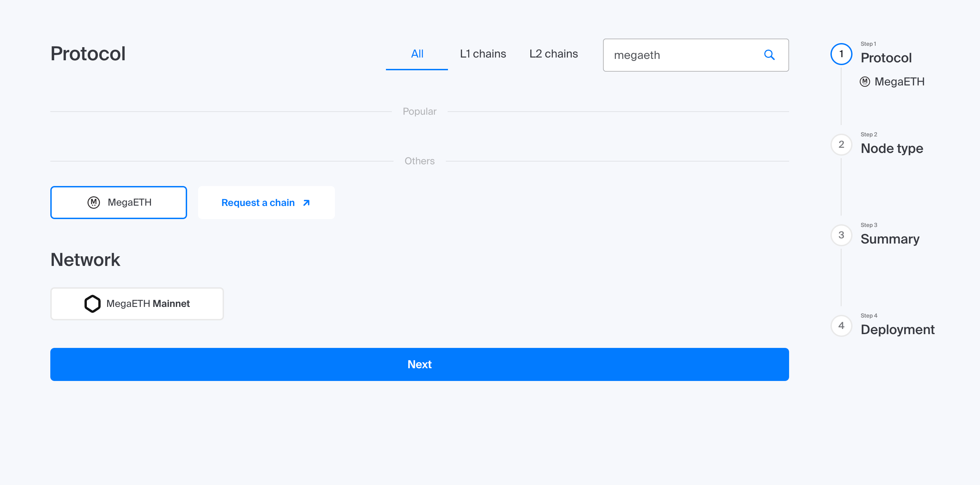Click the Request a chain arrow icon
This screenshot has width=980, height=485.
[x=306, y=203]
